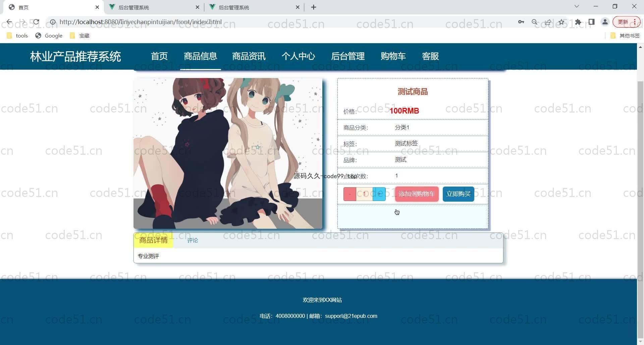644x345 pixels.
Task: Open the tools bookmark folder
Action: click(17, 36)
